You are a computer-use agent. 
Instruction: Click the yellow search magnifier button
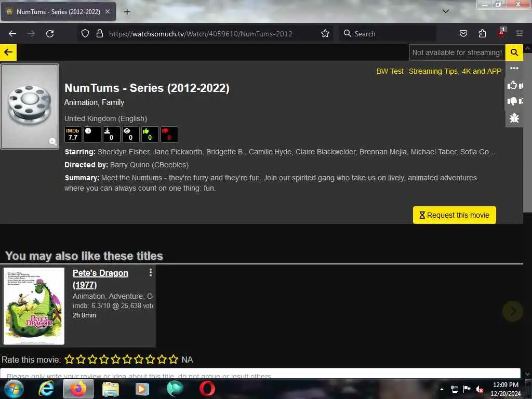[x=514, y=52]
